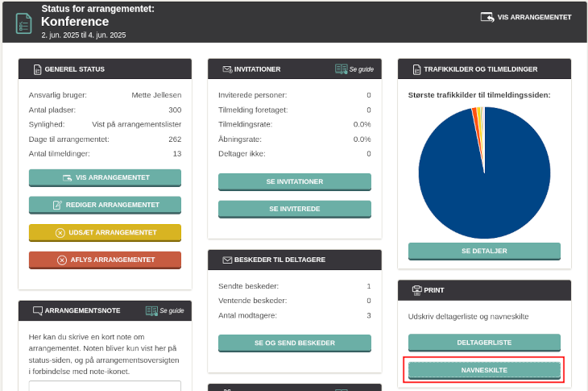
Task: Open SE INVITATIONER
Action: pyautogui.click(x=295, y=181)
